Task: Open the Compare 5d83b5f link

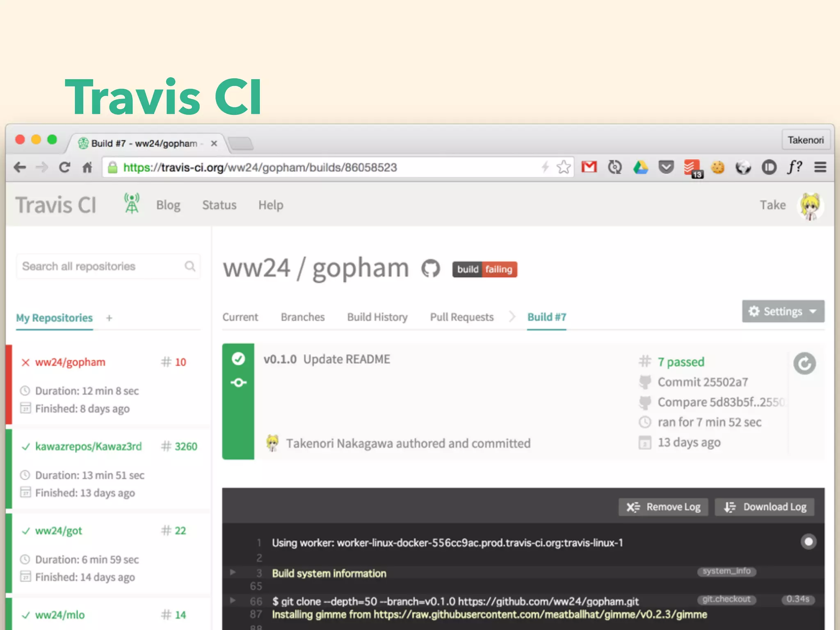Action: (721, 402)
